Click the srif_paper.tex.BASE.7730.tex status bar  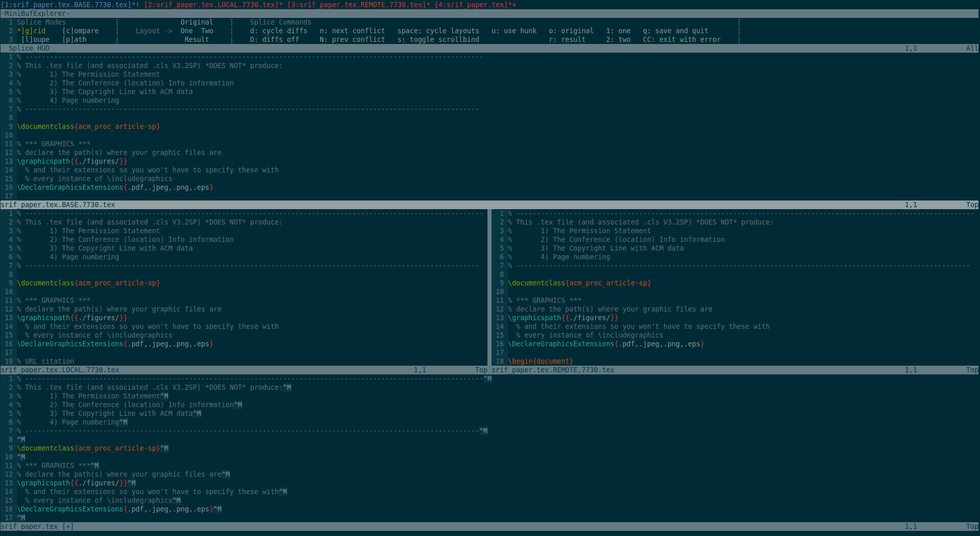coord(490,205)
